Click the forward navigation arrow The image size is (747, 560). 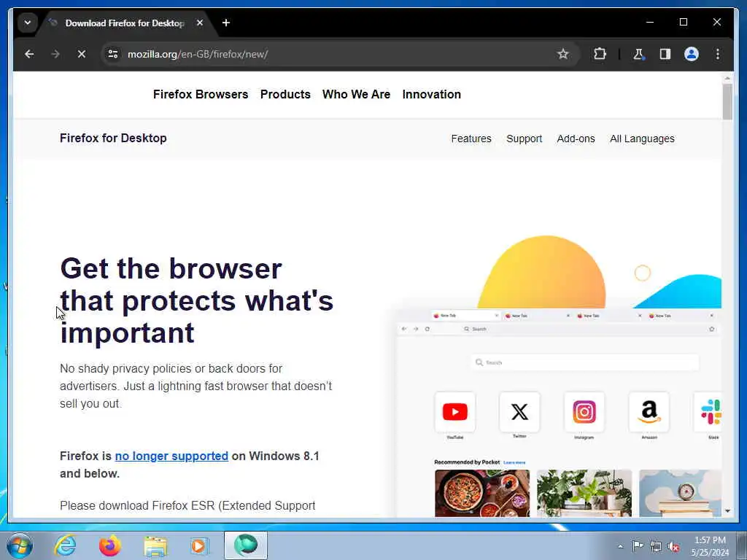click(55, 54)
